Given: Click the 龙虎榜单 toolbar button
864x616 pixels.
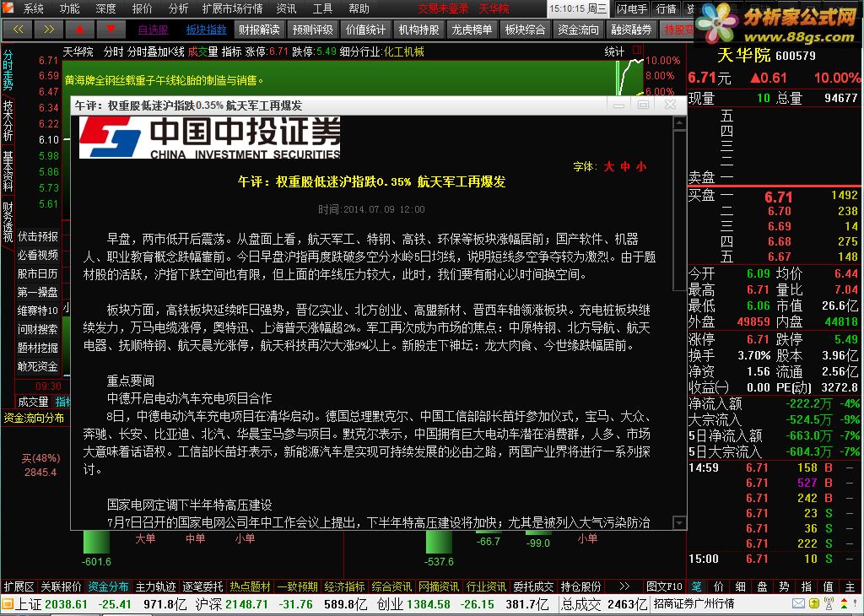Looking at the screenshot, I should [472, 30].
